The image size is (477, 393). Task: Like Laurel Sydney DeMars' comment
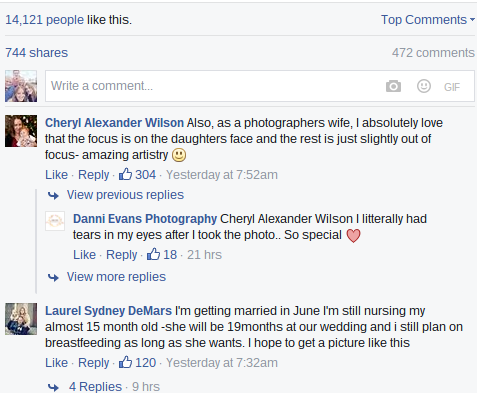[x=56, y=363]
